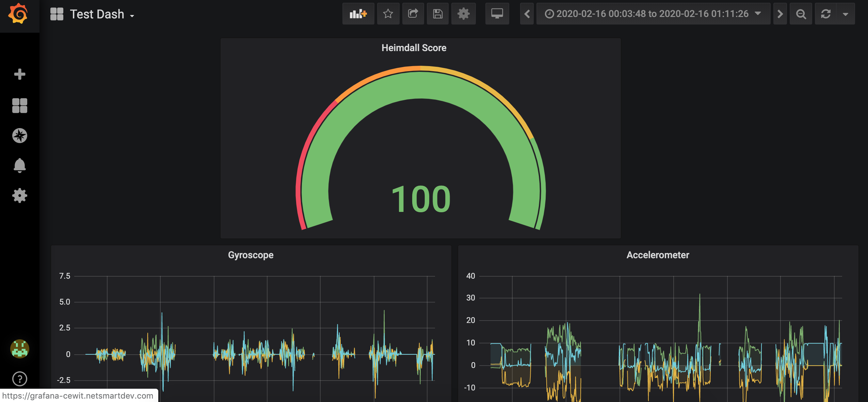Open the Dashboards grid icon in sidebar
This screenshot has height=402, width=868.
[20, 105]
